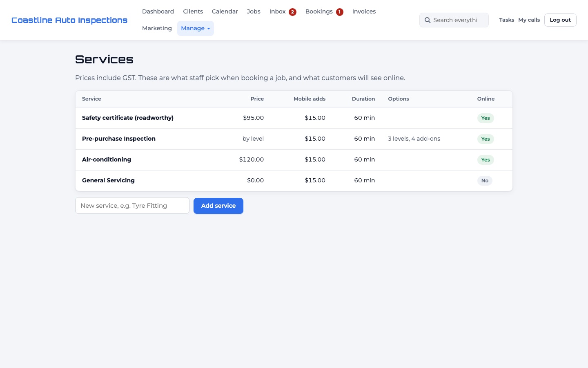Screen dimensions: 588x368
Task: Go to the Dashboard page
Action: pyautogui.click(x=158, y=11)
